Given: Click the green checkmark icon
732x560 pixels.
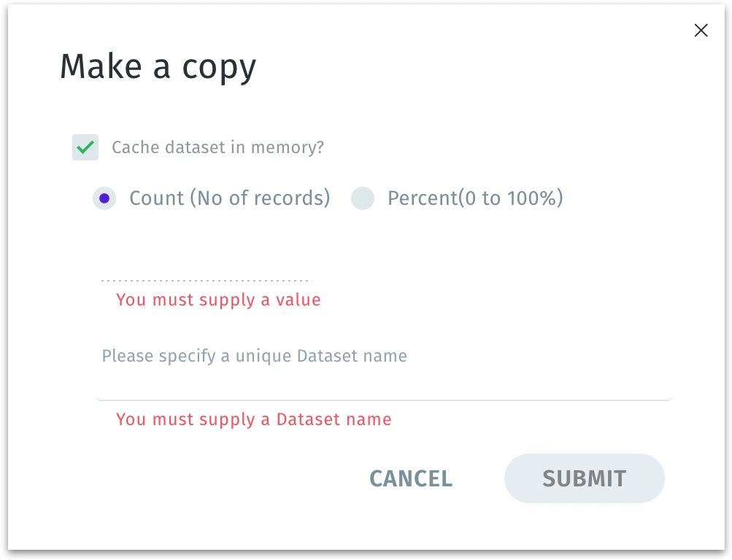Looking at the screenshot, I should pyautogui.click(x=85, y=147).
